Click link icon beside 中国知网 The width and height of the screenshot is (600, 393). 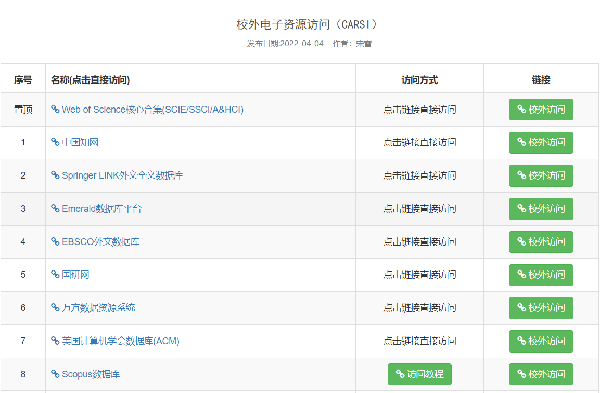(x=55, y=142)
